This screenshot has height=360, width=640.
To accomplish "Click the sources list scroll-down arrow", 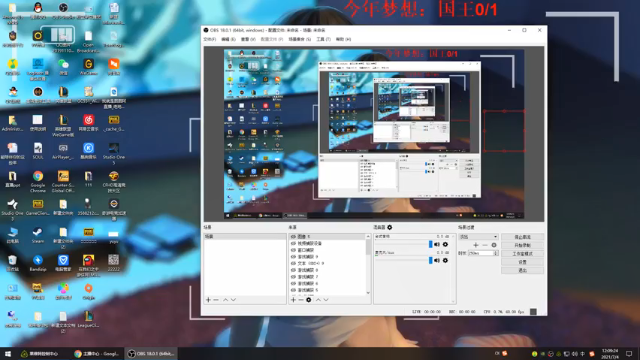I will [x=368, y=293].
